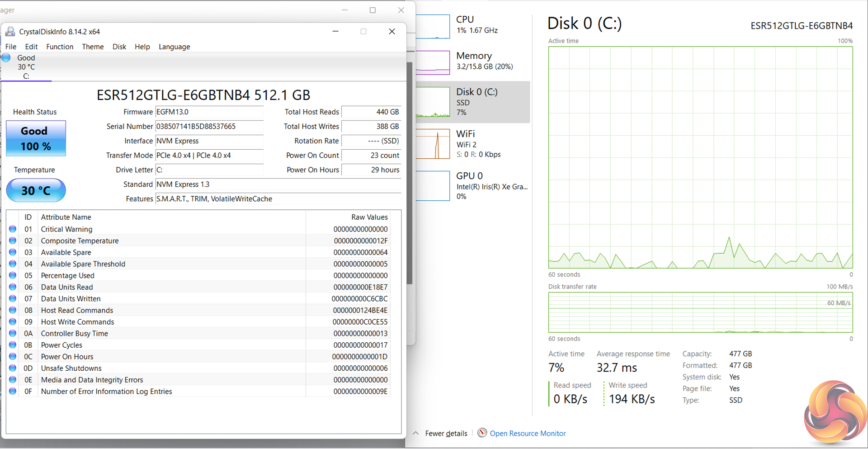868x449 pixels.
Task: Click the Critical Warning status orb
Action: click(13, 229)
